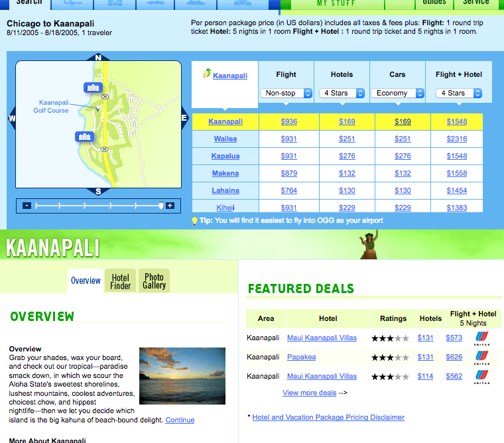Click the $114 hotel price in Featured Deals
The width and height of the screenshot is (504, 443).
[x=425, y=377]
